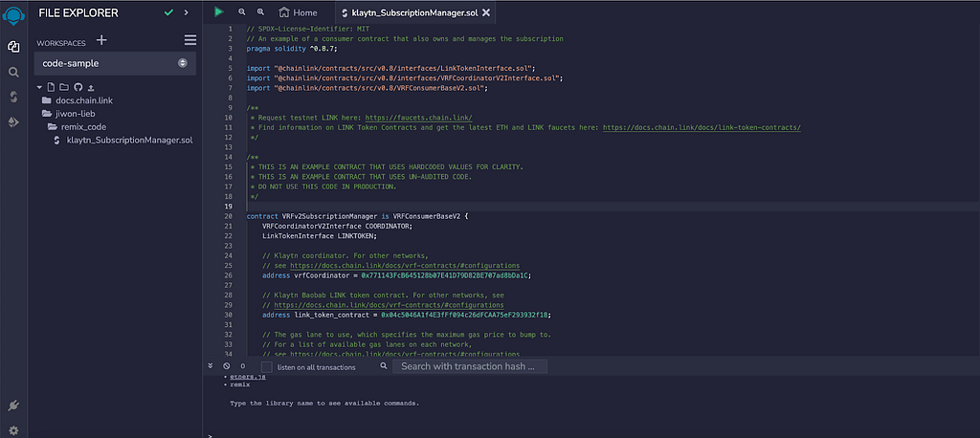Open the settings gear icon
Image resolution: width=980 pixels, height=438 pixels.
point(13,430)
